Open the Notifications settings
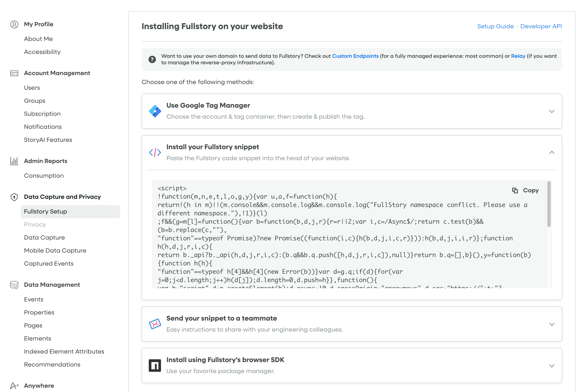584x392 pixels. (43, 127)
